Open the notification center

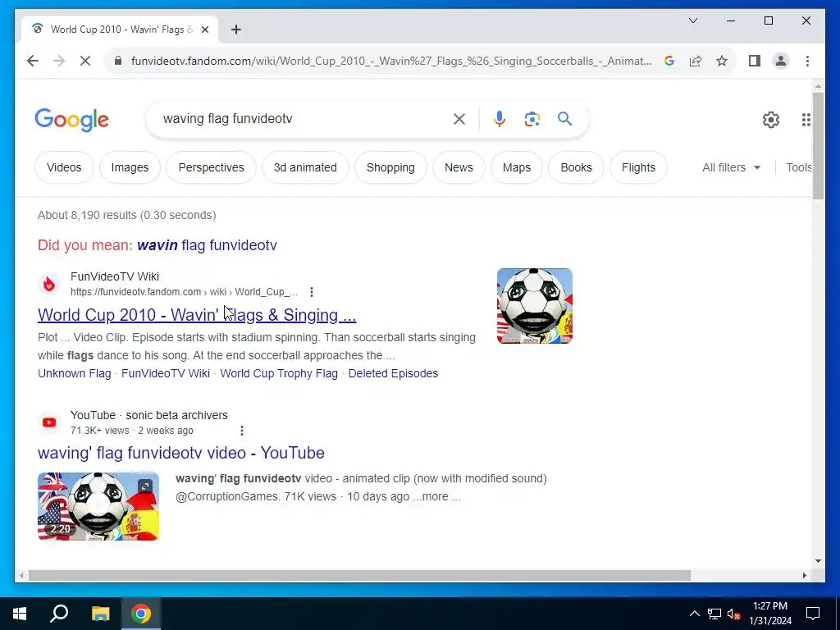813,614
